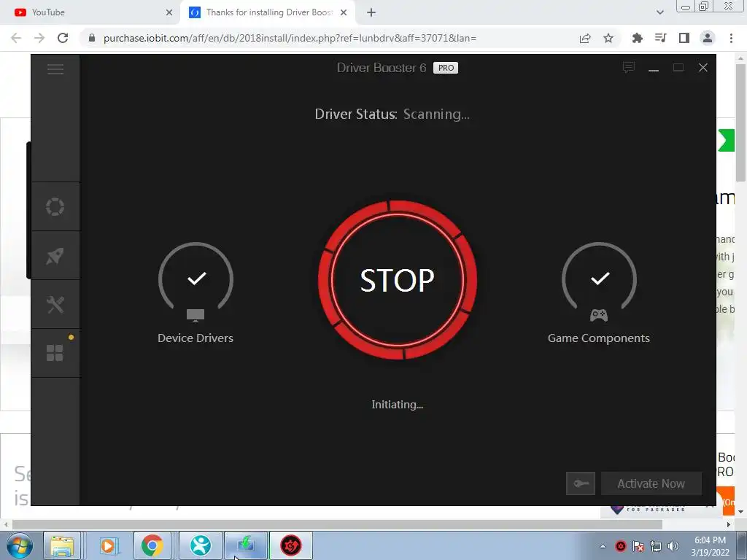Open Windows Start menu
Image resolution: width=747 pixels, height=560 pixels.
coord(20,545)
